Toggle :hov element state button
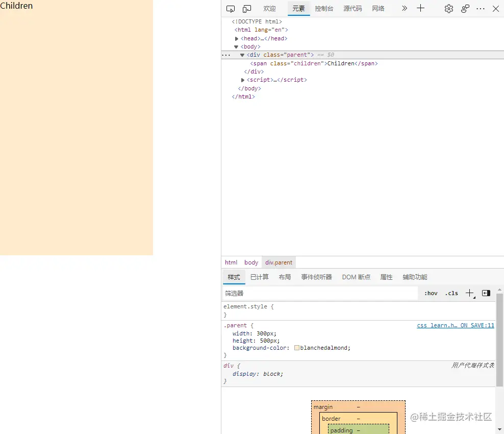The width and height of the screenshot is (504, 434). [x=431, y=293]
